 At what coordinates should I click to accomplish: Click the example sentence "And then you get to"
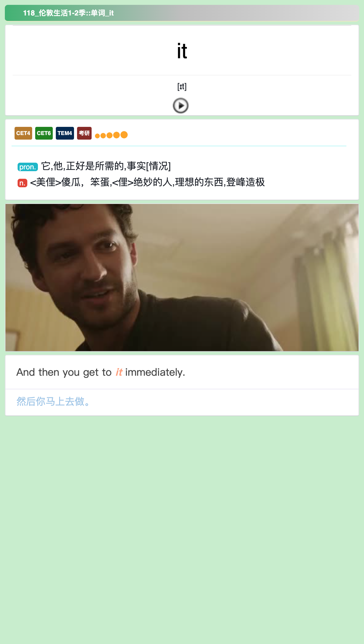click(x=64, y=372)
